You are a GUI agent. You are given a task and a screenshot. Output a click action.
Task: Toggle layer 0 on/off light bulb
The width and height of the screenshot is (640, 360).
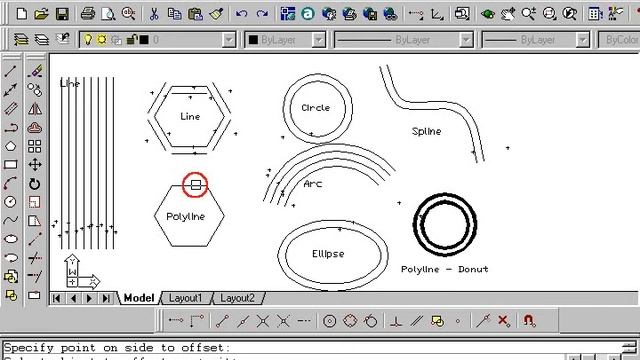(x=87, y=40)
